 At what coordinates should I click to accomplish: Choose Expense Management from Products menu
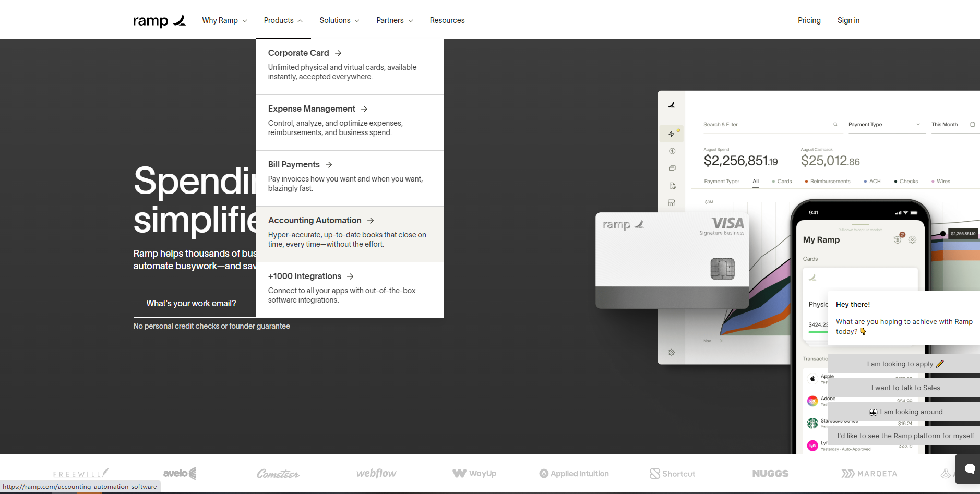(x=350, y=123)
